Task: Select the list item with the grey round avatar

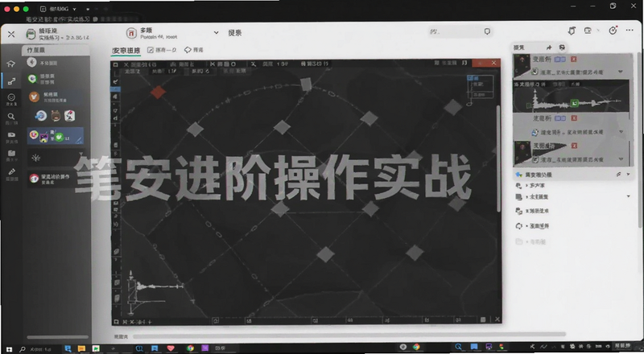Action: click(56, 63)
